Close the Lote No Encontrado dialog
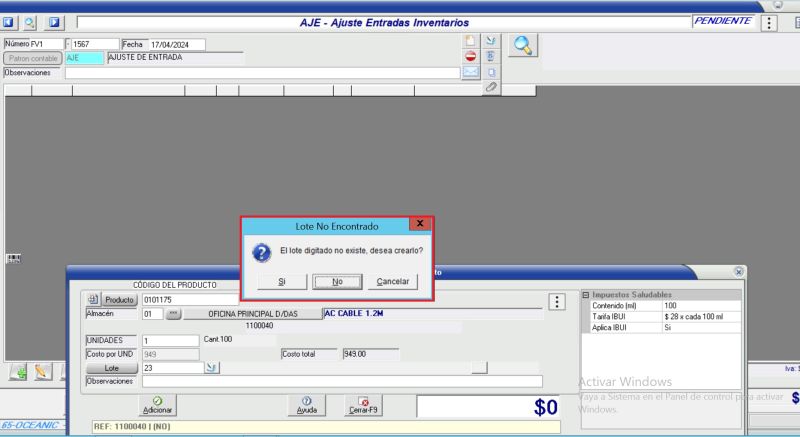This screenshot has height=437, width=800. pos(419,226)
